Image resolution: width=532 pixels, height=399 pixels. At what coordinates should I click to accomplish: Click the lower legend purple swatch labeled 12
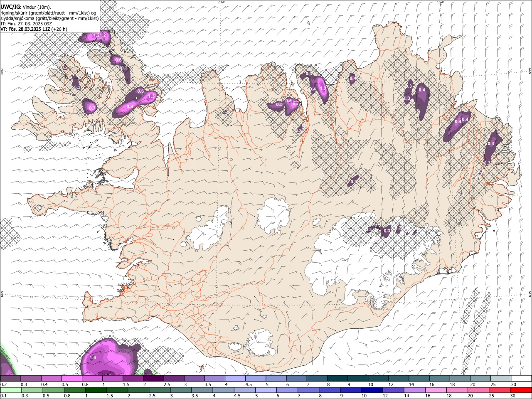[x=393, y=390]
